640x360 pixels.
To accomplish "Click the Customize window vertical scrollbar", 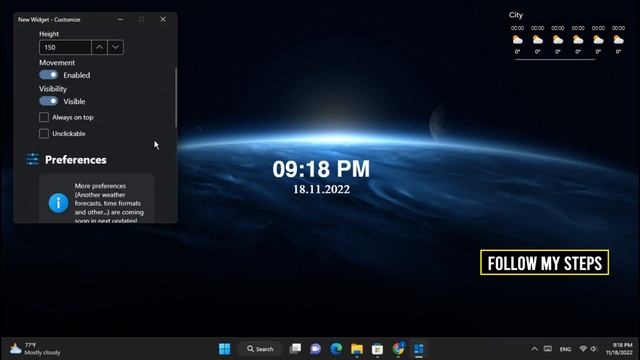I will coord(176,97).
